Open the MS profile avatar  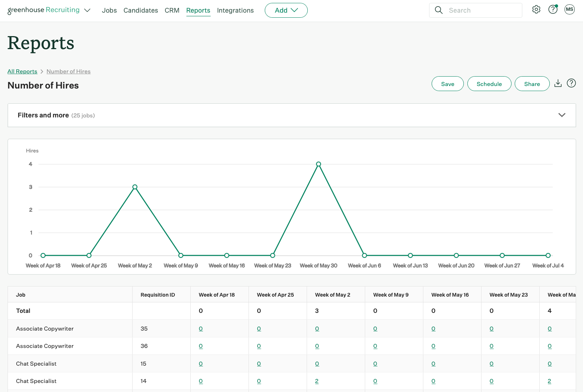click(x=569, y=9)
